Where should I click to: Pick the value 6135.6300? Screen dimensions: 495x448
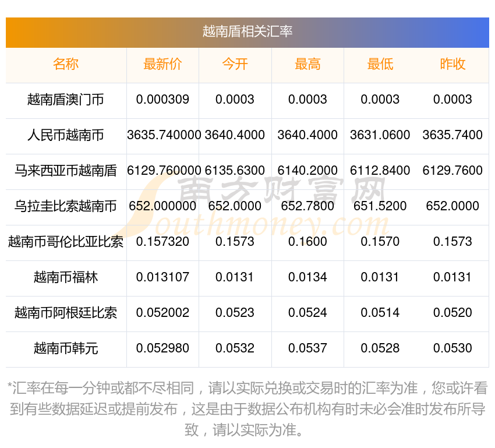tap(235, 171)
